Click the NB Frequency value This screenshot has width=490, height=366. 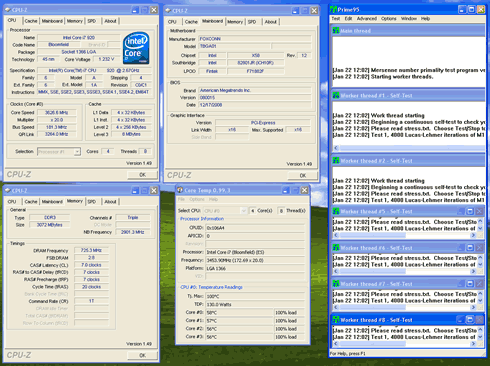point(132,232)
